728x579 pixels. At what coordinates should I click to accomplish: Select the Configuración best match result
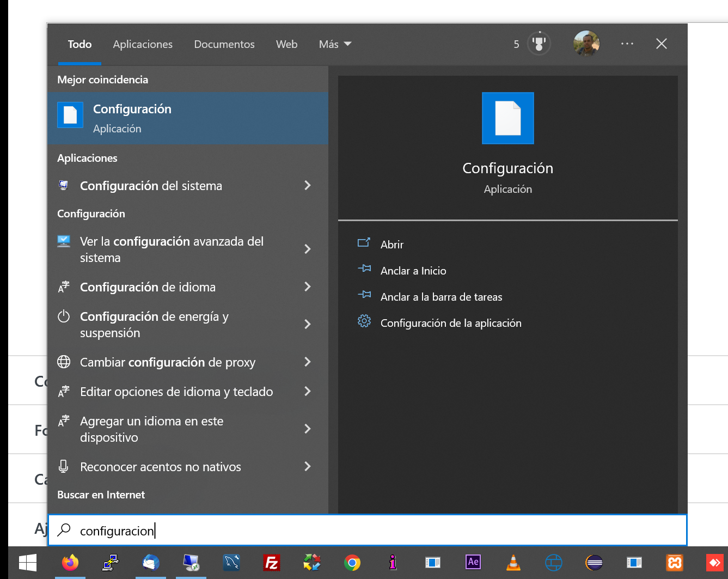point(187,118)
